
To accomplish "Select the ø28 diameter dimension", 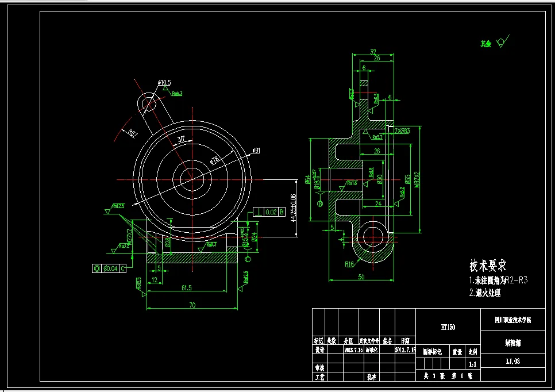I will tap(168, 242).
